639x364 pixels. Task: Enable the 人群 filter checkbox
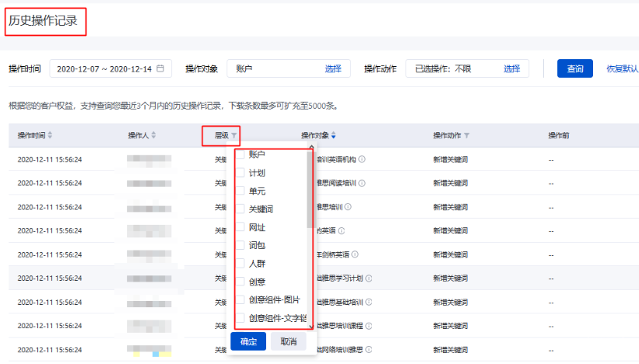pos(241,263)
